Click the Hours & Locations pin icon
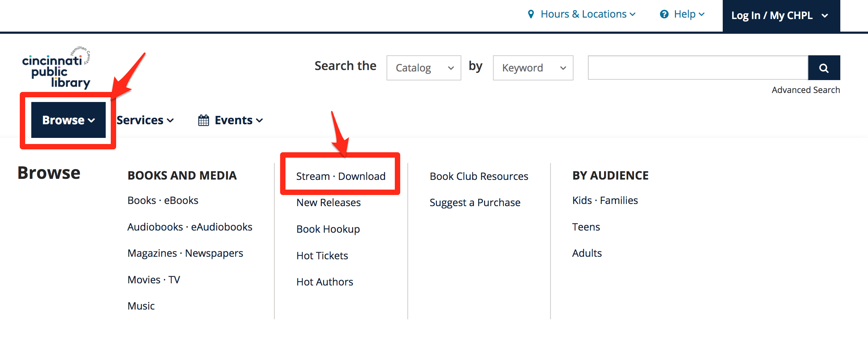This screenshot has width=868, height=339. point(531,14)
